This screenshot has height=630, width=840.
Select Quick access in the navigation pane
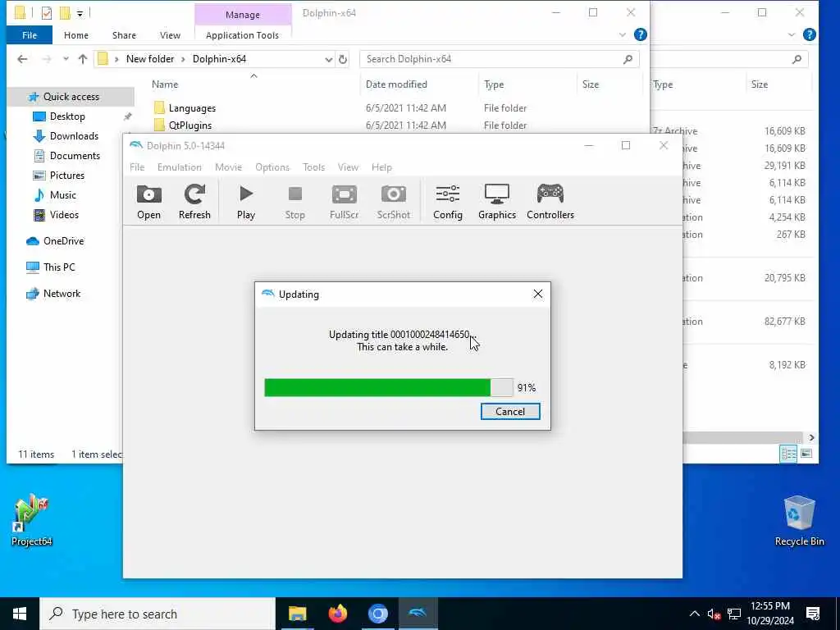point(71,97)
